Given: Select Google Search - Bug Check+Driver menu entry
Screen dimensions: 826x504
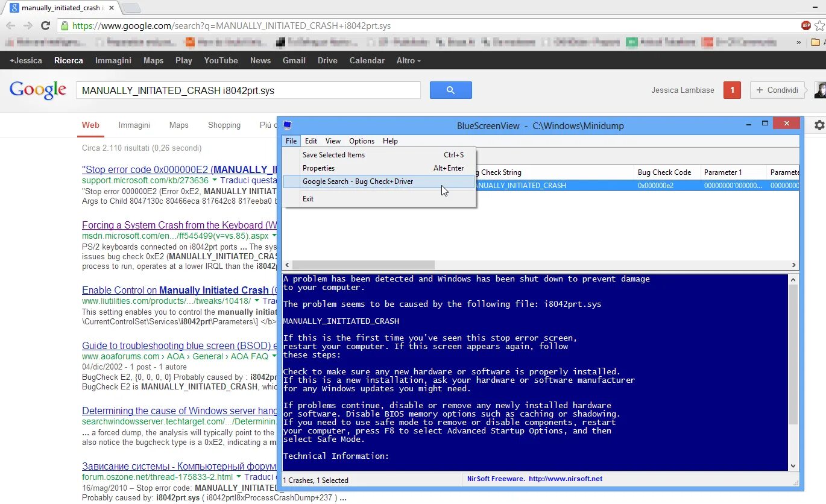Looking at the screenshot, I should (x=358, y=181).
